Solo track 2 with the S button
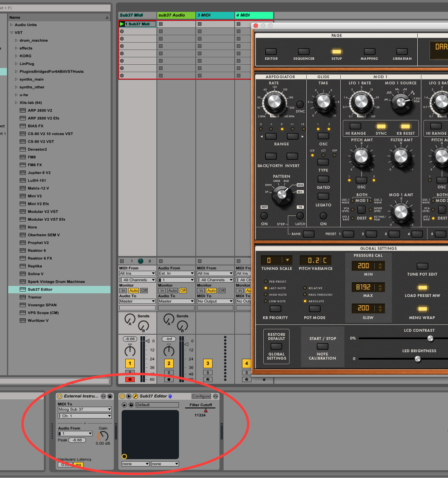 tap(169, 373)
